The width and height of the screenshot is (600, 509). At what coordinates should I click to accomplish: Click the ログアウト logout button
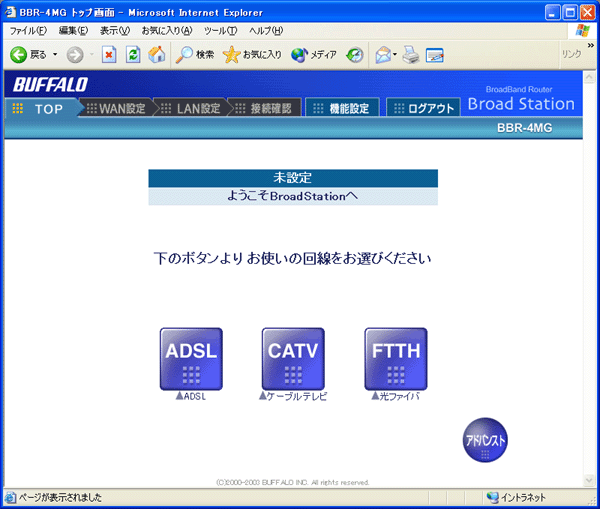click(x=423, y=108)
